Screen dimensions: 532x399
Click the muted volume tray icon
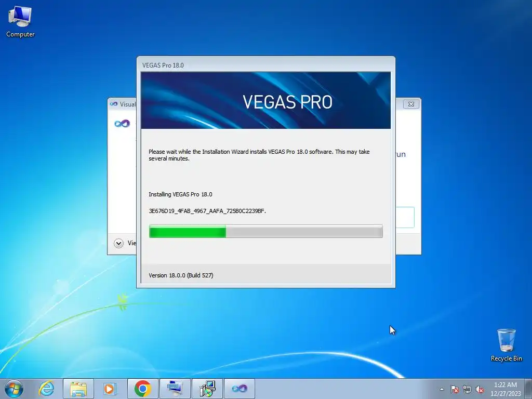click(480, 389)
